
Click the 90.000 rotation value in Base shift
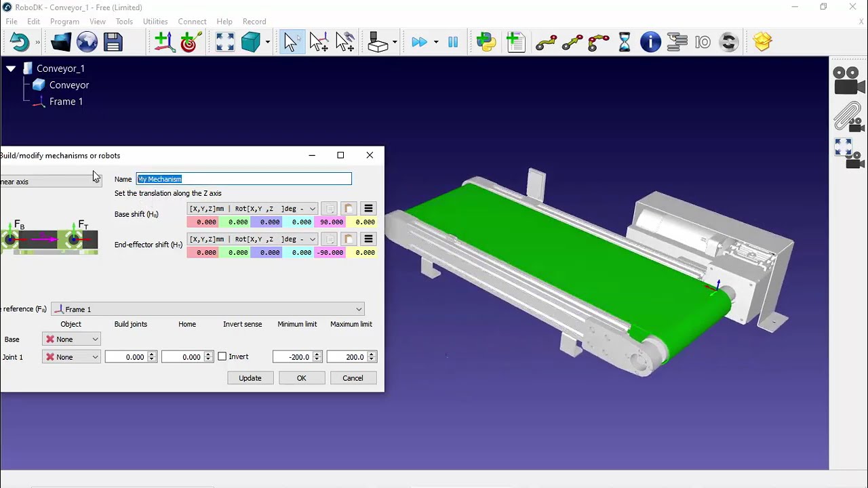click(330, 222)
